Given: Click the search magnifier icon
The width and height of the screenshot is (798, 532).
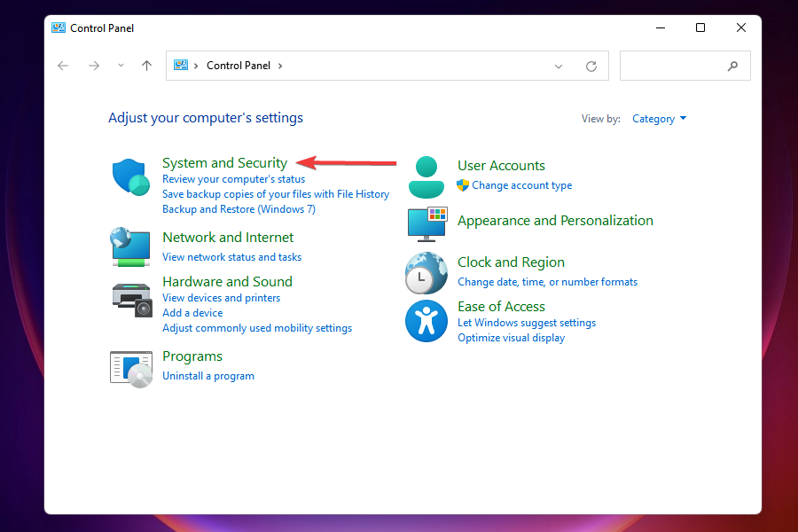Looking at the screenshot, I should (732, 66).
